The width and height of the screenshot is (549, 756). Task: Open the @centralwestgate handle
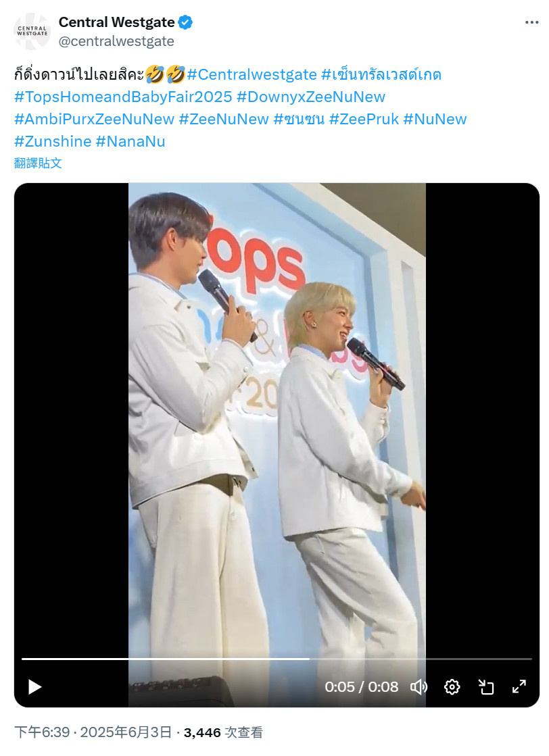(116, 41)
